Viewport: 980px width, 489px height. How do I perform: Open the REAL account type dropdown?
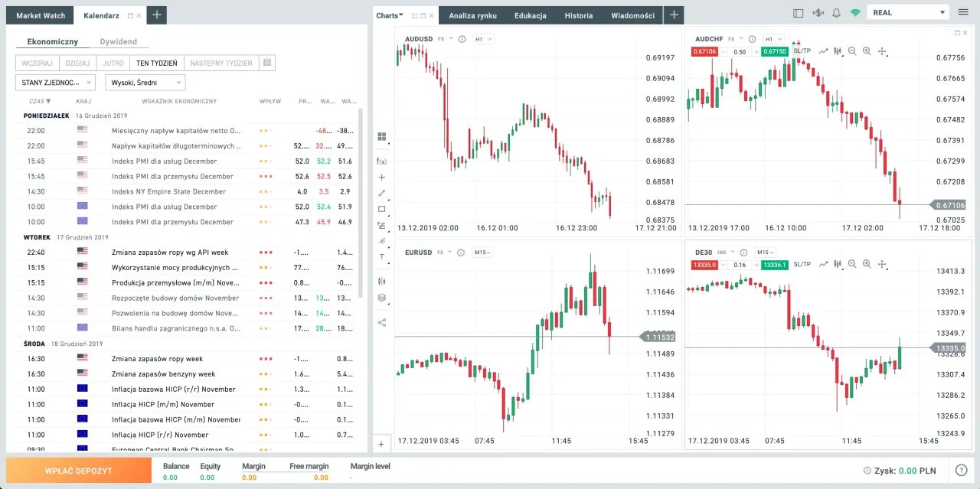909,13
